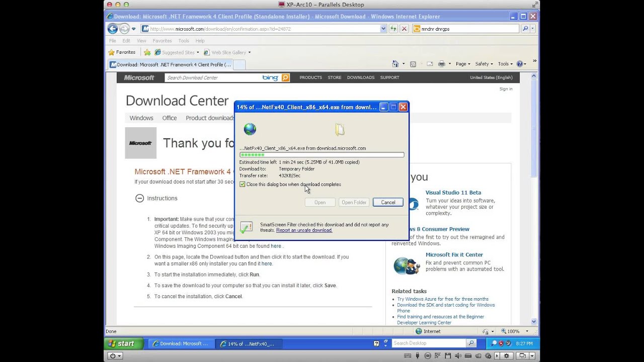The width and height of the screenshot is (644, 362).
Task: Open a new blank tab
Action: click(x=239, y=64)
